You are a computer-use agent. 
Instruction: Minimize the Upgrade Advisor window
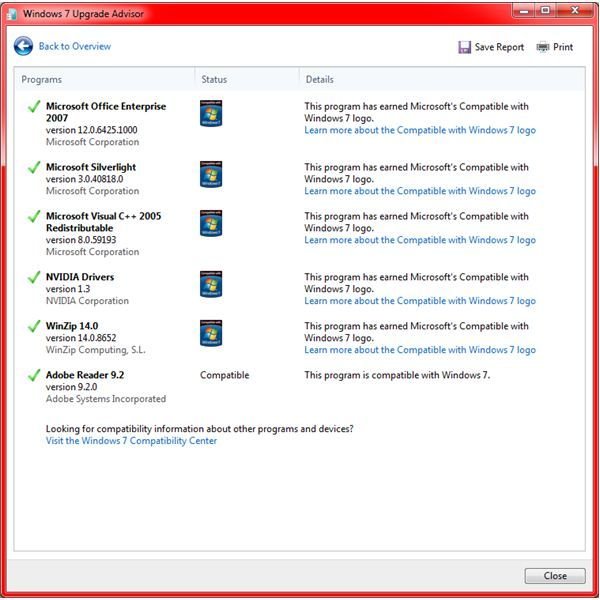[x=524, y=10]
